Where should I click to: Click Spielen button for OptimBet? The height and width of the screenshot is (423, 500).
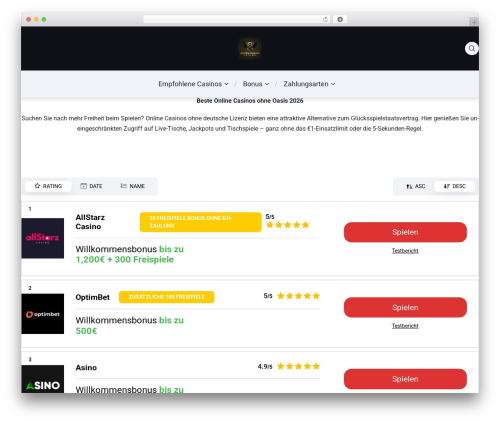click(x=405, y=307)
